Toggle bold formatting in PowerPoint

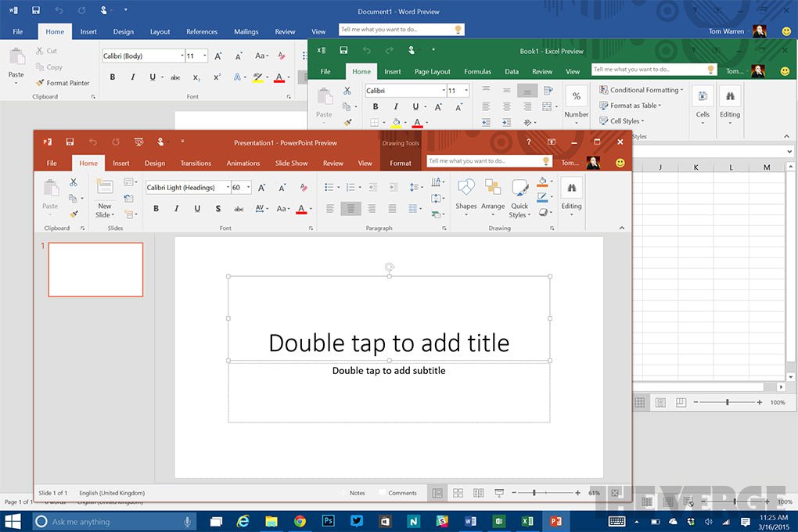(156, 208)
